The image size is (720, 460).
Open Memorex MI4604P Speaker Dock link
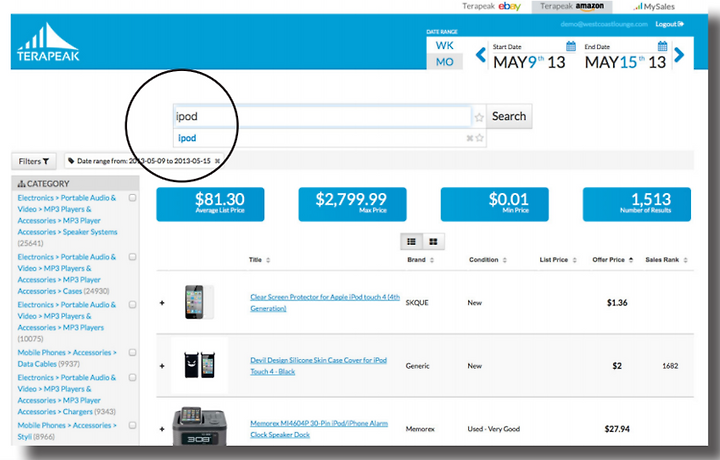tap(319, 429)
